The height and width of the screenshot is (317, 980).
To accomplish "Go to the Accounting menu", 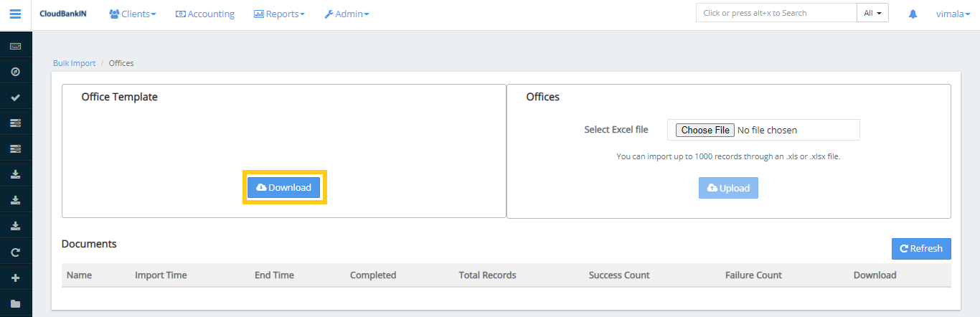I will click(x=205, y=14).
